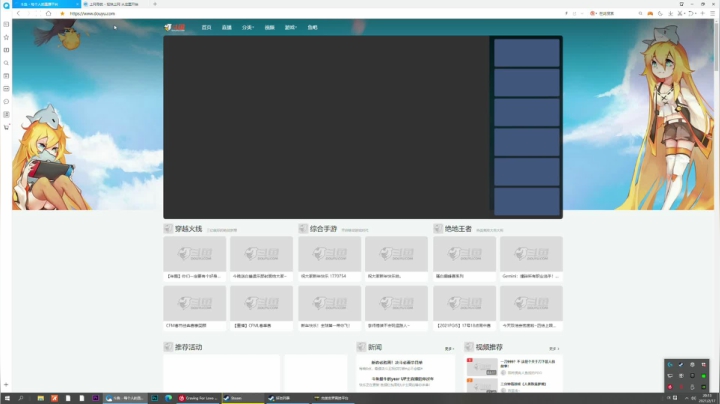This screenshot has height=404, width=720.
Task: Open the chat bubble icon in the sidebar
Action: click(6, 101)
